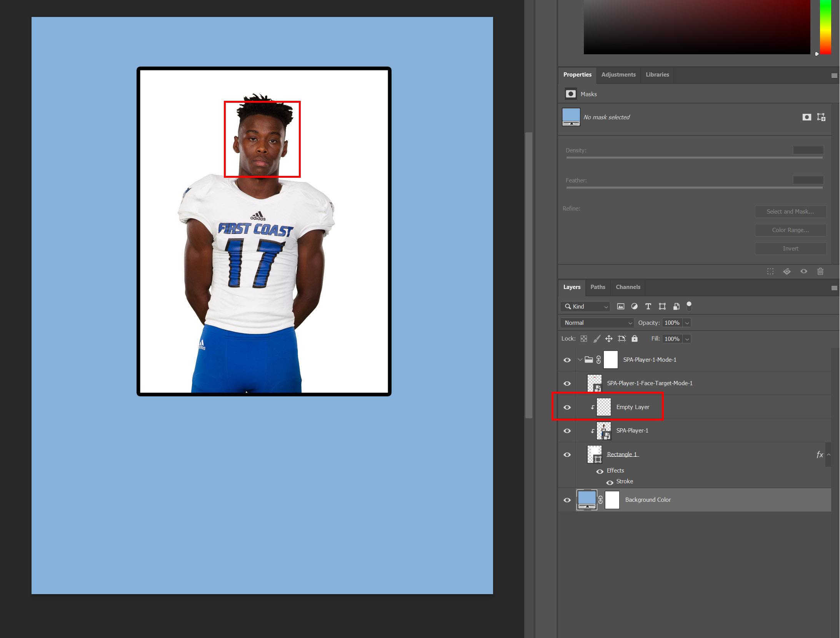Viewport: 840px width, 638px height.
Task: Click the shape layer filter icon
Action: click(662, 306)
